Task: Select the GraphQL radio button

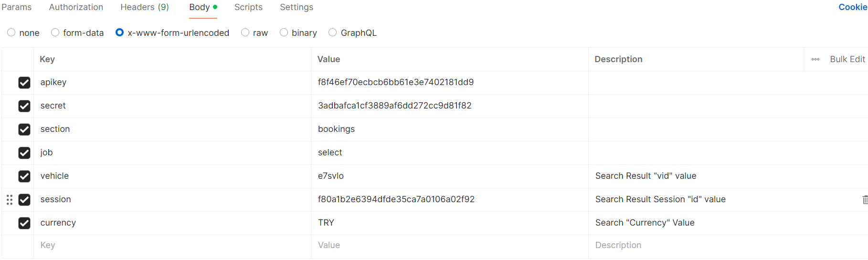Action: pyautogui.click(x=333, y=32)
